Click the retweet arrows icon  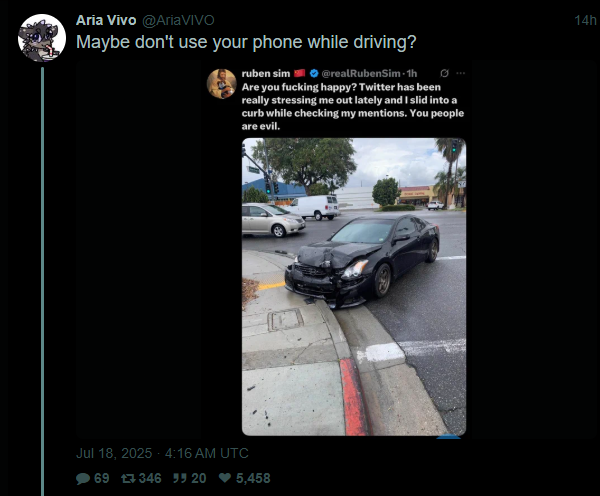128,478
